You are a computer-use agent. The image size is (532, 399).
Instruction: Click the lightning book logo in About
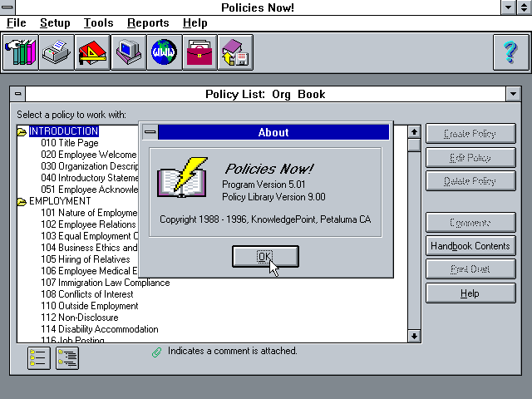coord(182,177)
